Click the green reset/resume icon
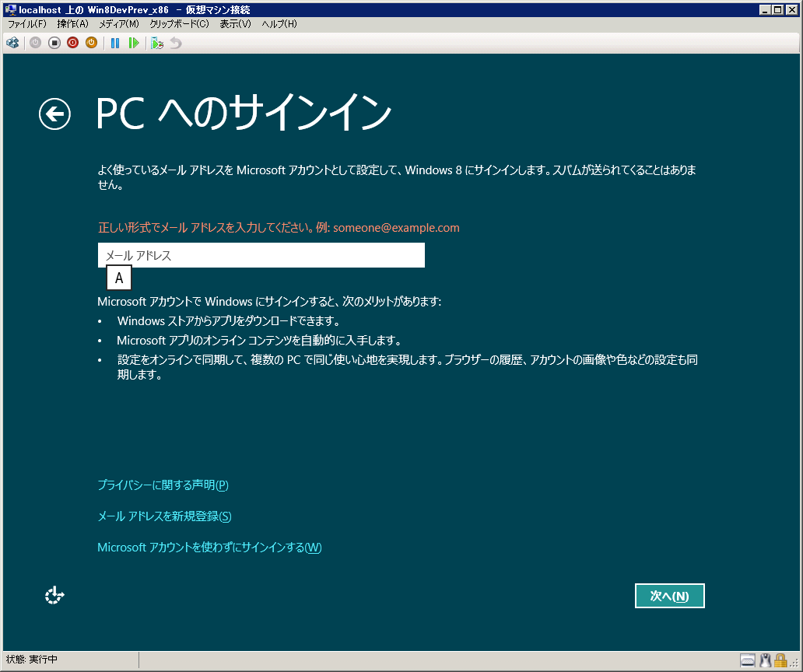 (x=134, y=43)
